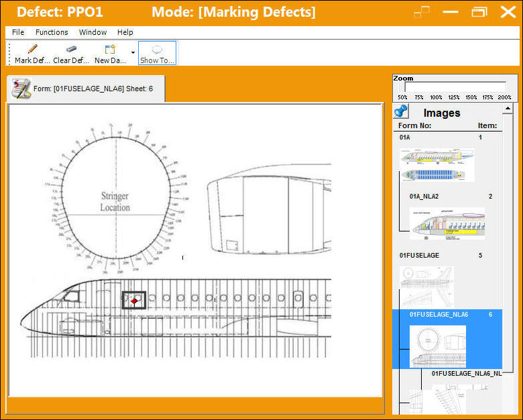
Task: Select the 01A form thumbnail
Action: [x=437, y=165]
